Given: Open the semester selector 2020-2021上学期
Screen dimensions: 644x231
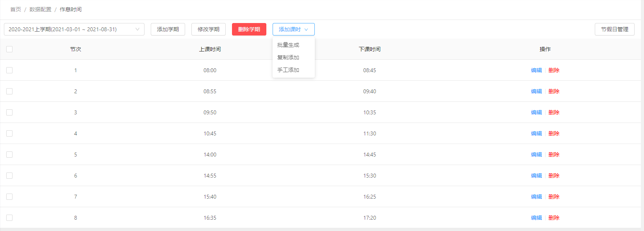Looking at the screenshot, I should tap(74, 29).
